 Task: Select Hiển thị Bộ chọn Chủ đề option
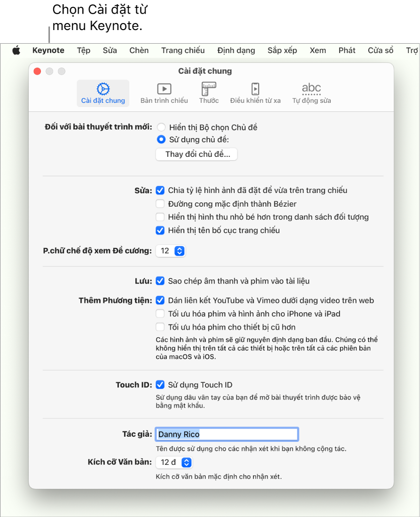tap(161, 127)
